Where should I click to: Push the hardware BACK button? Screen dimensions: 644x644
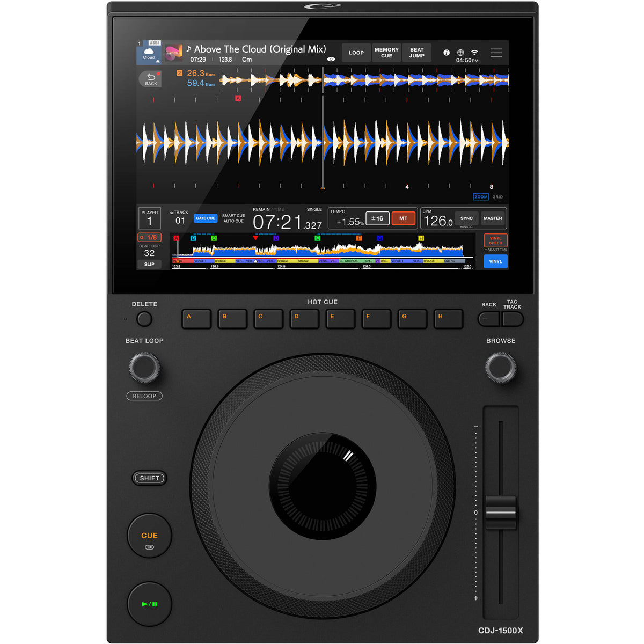[x=489, y=319]
